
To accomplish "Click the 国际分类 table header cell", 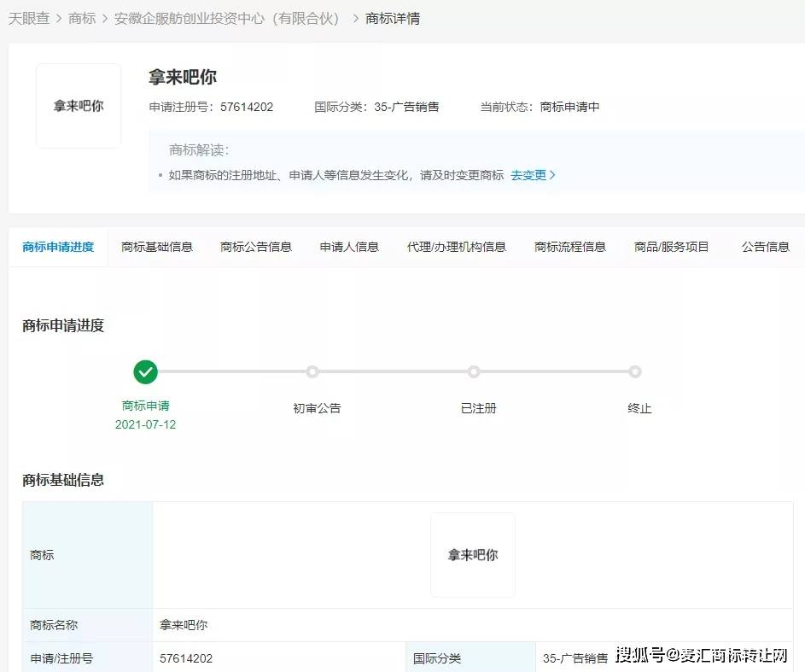I will [470, 657].
